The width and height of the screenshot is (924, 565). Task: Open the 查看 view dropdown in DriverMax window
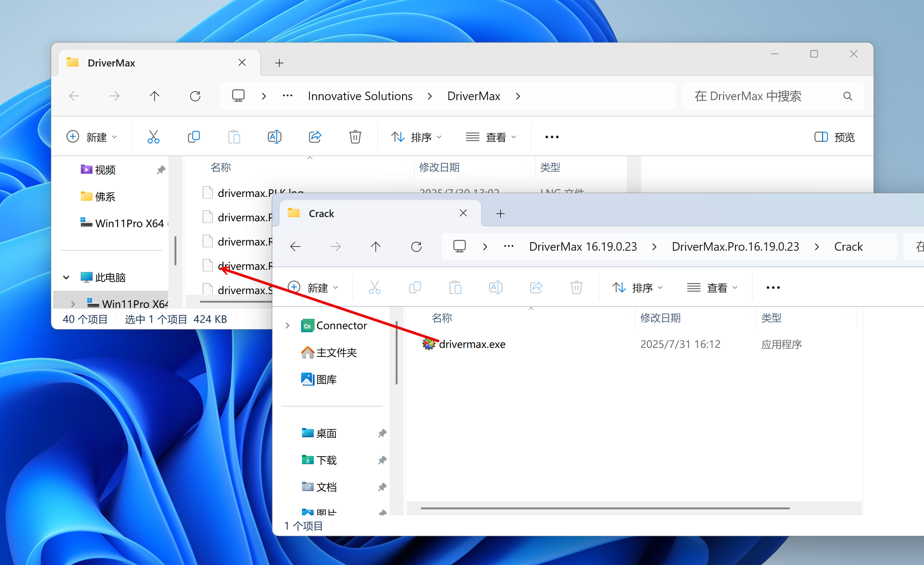coord(491,137)
